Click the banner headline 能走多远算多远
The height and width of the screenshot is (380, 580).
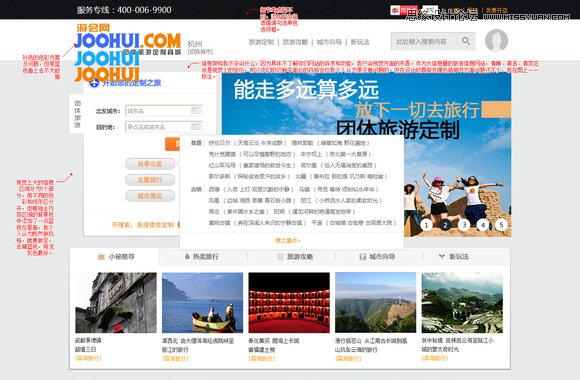click(x=306, y=90)
